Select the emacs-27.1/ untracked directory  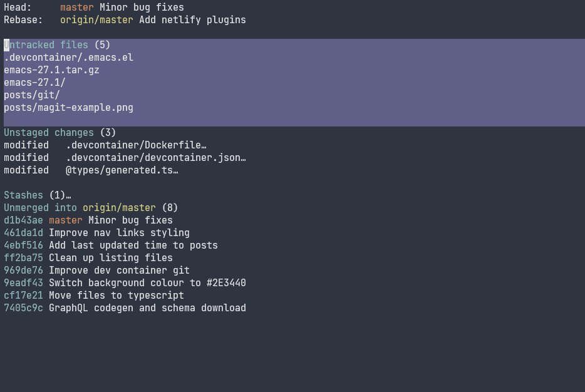coord(34,83)
